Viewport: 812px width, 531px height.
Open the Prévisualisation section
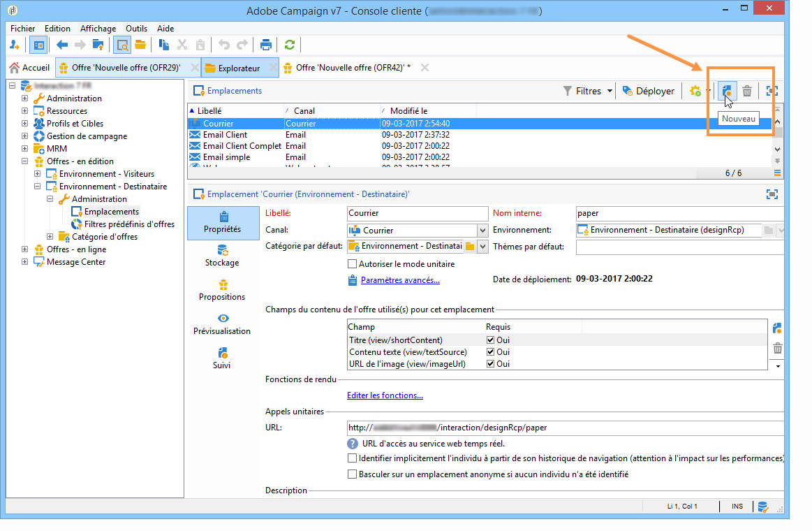pyautogui.click(x=222, y=324)
